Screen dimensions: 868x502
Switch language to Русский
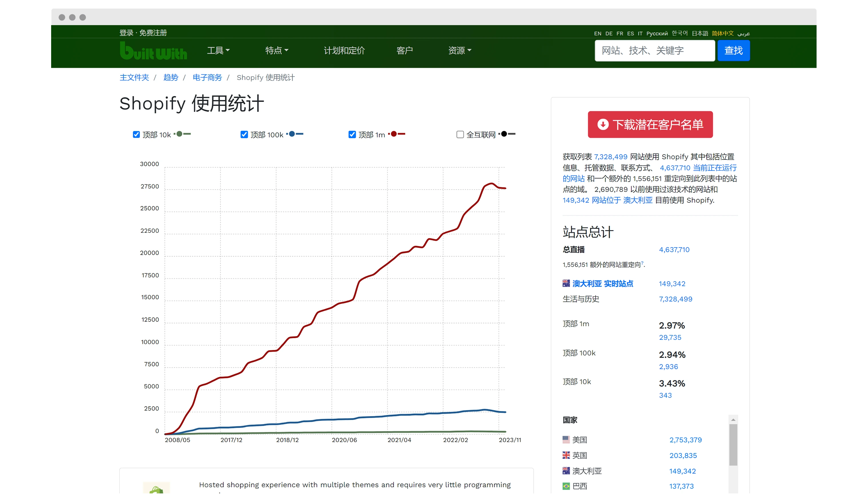click(657, 33)
